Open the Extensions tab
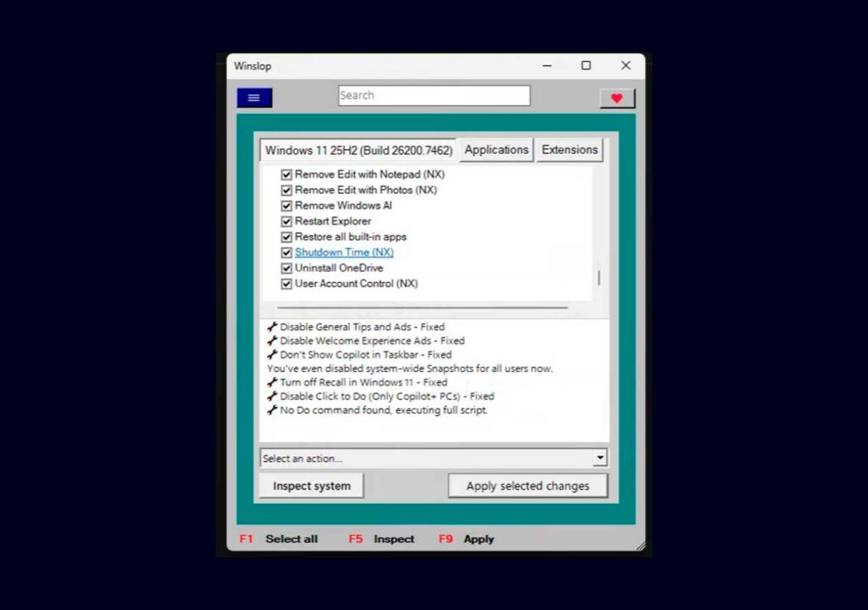 coord(569,150)
